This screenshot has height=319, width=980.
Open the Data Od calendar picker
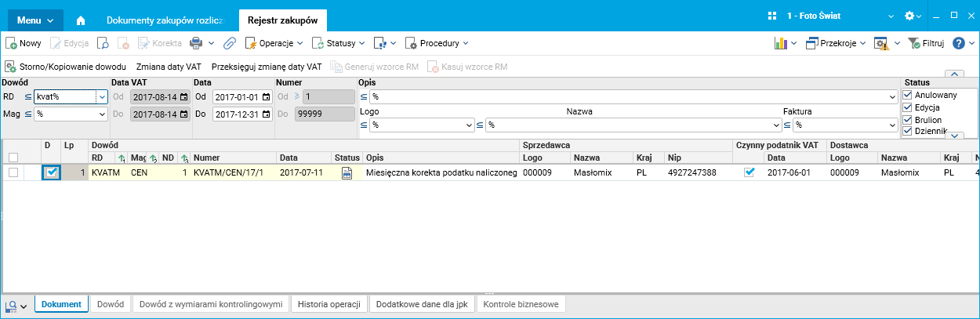pyautogui.click(x=267, y=97)
